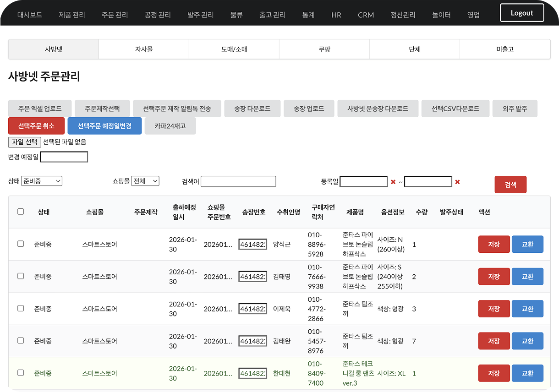This screenshot has width=559, height=392.
Task: Open the 상태 dropdown showing 준비중
Action: click(41, 181)
